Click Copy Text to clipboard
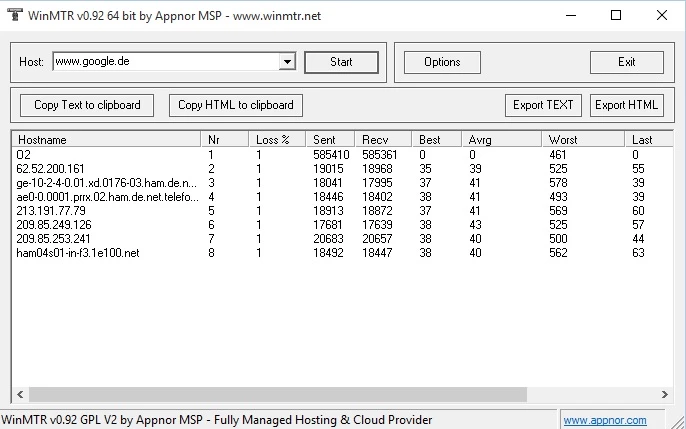 tap(87, 105)
